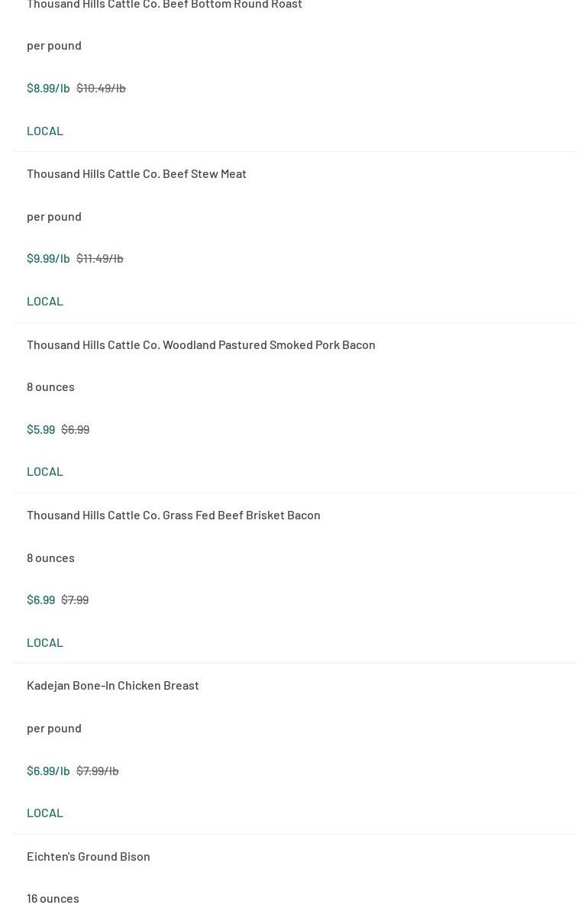Image resolution: width=588 pixels, height=905 pixels.
Task: Click the $9.99/lb Stew Meat sale price
Action: point(48,258)
